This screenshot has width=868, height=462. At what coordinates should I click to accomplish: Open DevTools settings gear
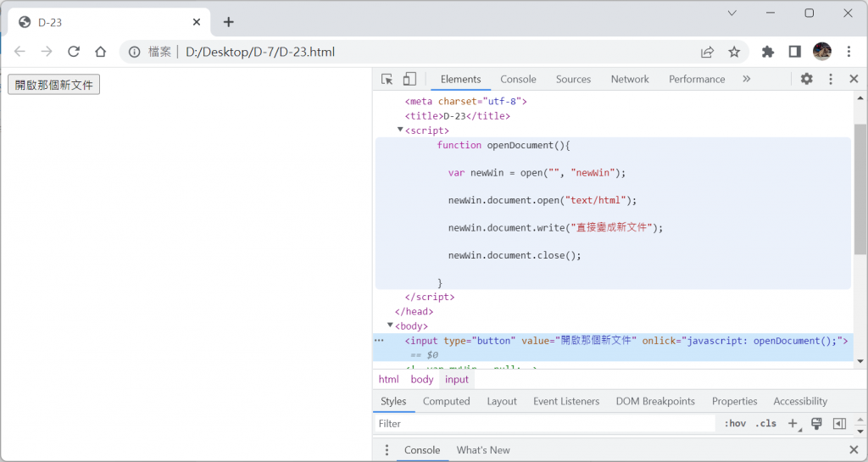807,79
